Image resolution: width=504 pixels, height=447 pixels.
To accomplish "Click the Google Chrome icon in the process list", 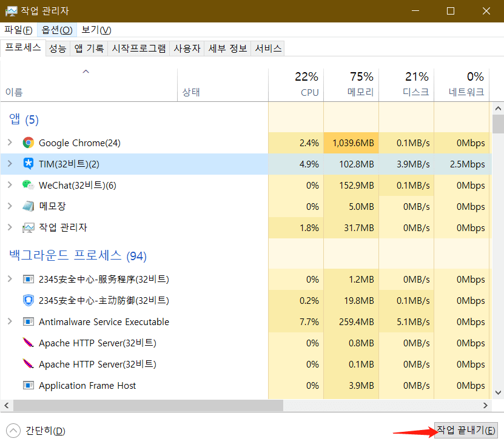I will click(28, 143).
